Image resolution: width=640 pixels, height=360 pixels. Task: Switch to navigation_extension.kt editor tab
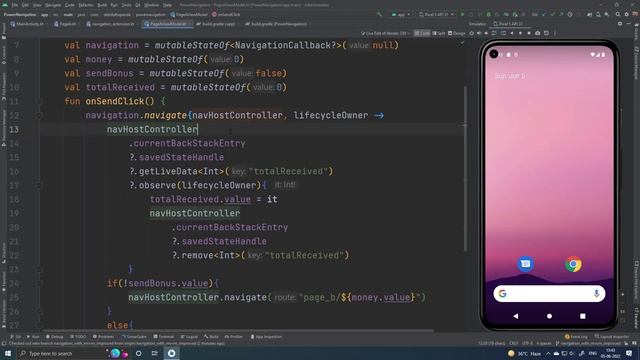110,24
